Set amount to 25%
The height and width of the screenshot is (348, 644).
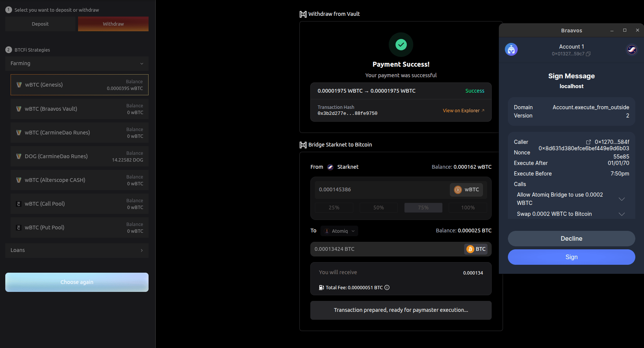coord(334,208)
